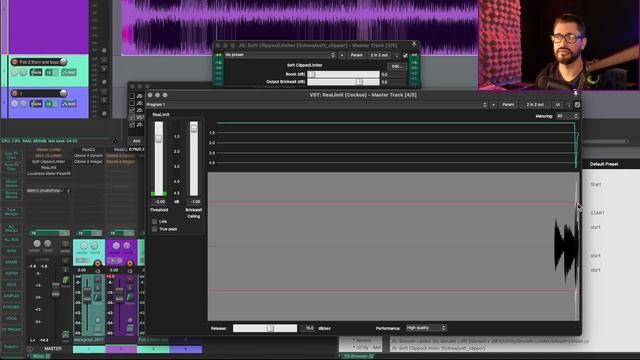Select JS Soft Clipper/Limiter in FX browser list
Screen dimensions: 640x360
[439, 348]
